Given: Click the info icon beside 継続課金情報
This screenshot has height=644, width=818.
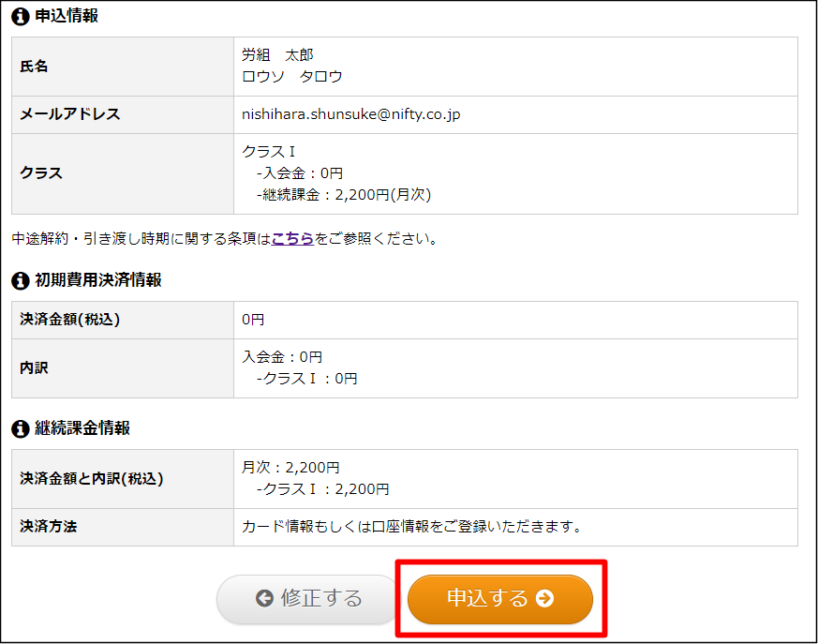Looking at the screenshot, I should click(20, 428).
